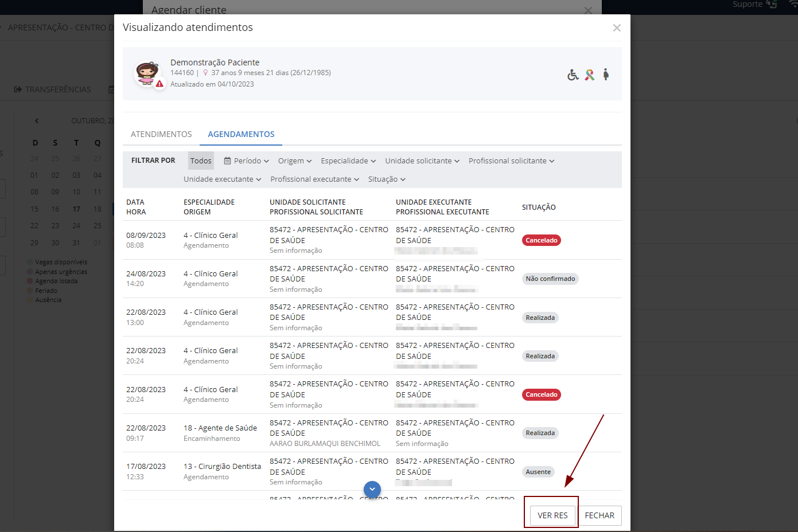Click the Suporte headset icon
Screen dimensions: 798x532
pyautogui.click(x=772, y=4)
